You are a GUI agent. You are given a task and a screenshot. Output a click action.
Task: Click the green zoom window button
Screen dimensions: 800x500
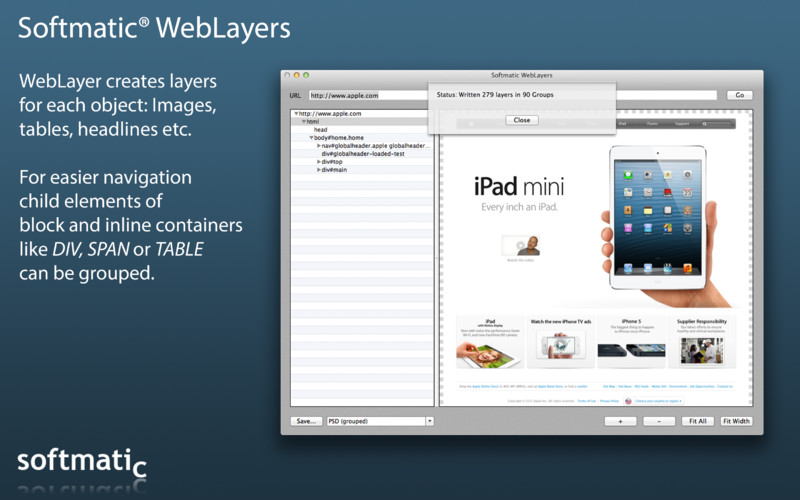(306, 75)
